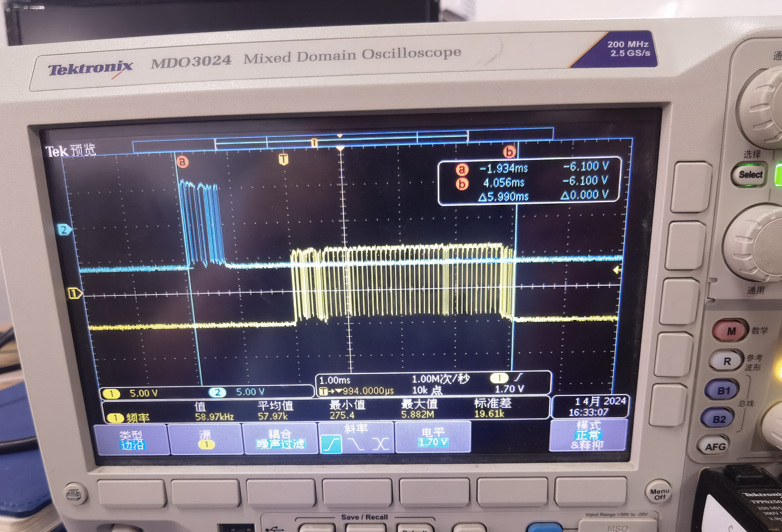782x532 pixels.
Task: Click the 5.882M maximum value
Action: [418, 414]
